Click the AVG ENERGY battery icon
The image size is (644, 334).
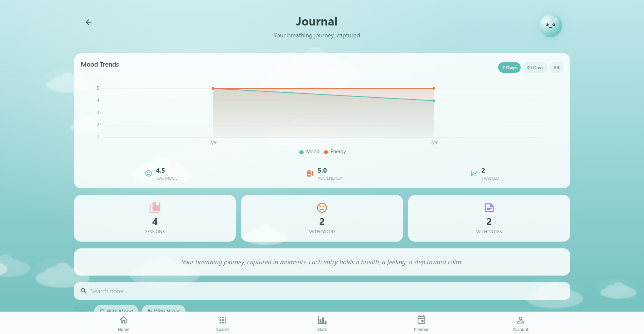pos(310,173)
